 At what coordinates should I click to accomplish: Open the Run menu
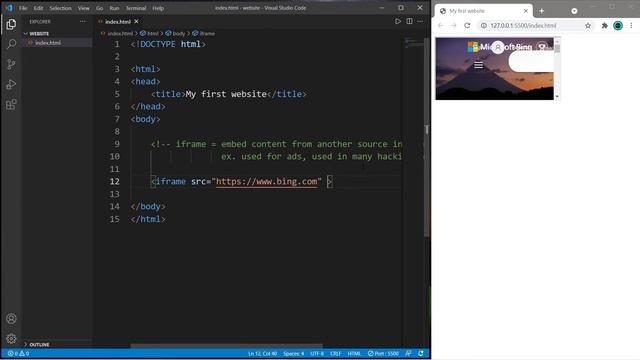[x=114, y=8]
